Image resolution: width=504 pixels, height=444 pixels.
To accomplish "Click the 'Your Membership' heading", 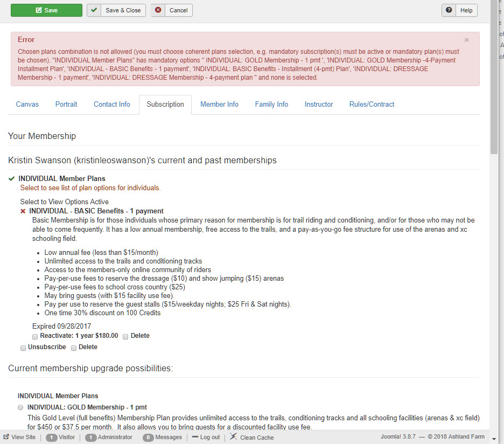I will coord(42,136).
